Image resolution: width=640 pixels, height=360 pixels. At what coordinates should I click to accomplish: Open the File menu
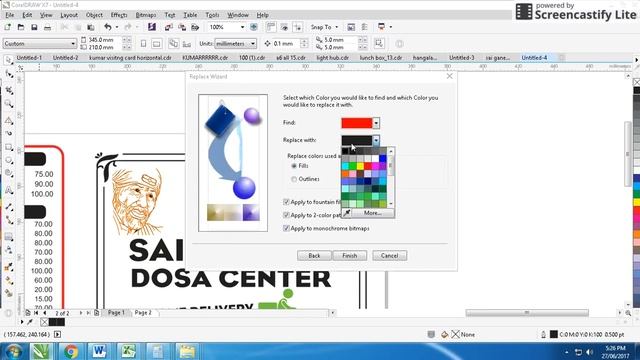9,15
